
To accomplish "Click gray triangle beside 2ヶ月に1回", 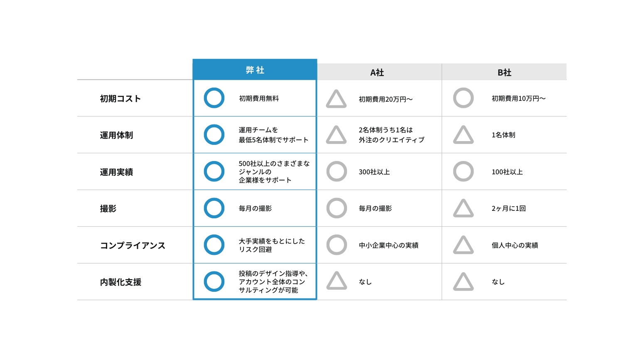I will 463,209.
